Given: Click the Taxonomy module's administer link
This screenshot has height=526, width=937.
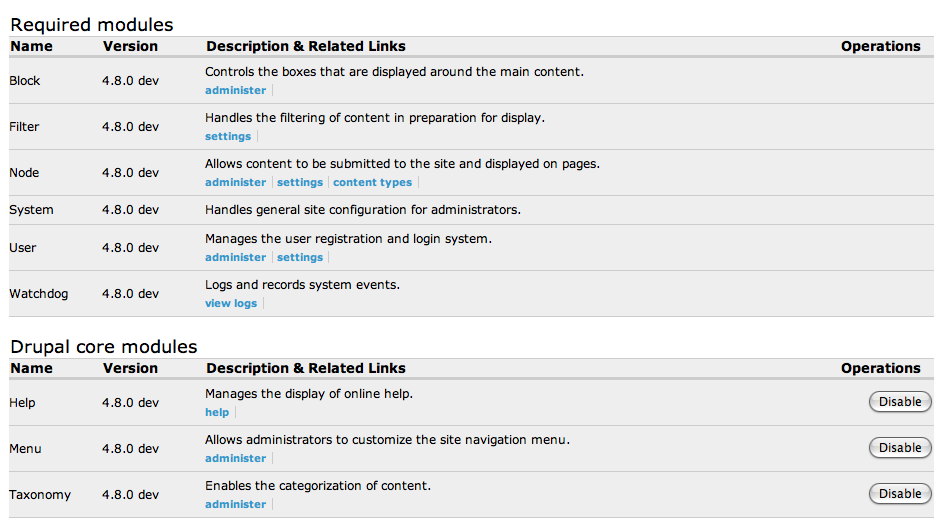Looking at the screenshot, I should click(235, 504).
